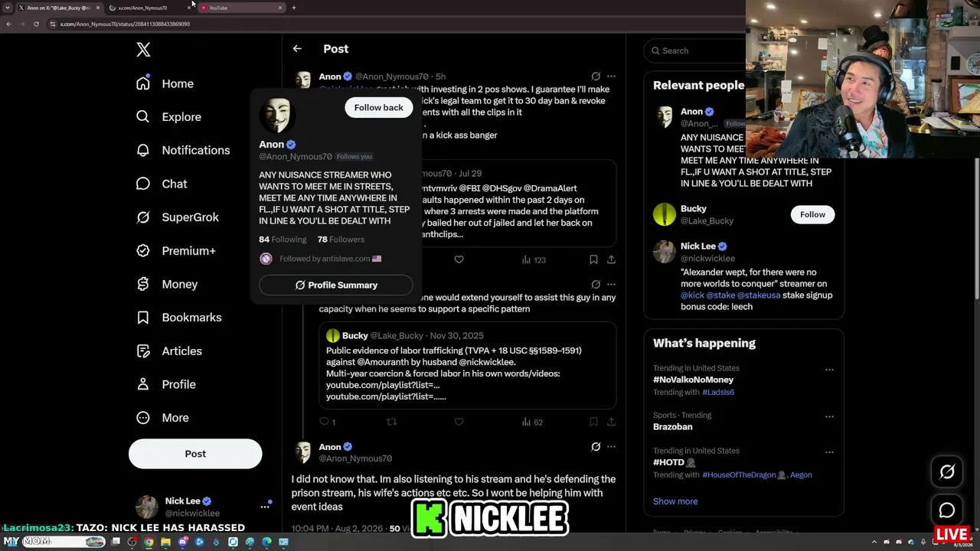Open the #NoValkoNoMoney trending topic
The width and height of the screenshot is (980, 551).
693,380
